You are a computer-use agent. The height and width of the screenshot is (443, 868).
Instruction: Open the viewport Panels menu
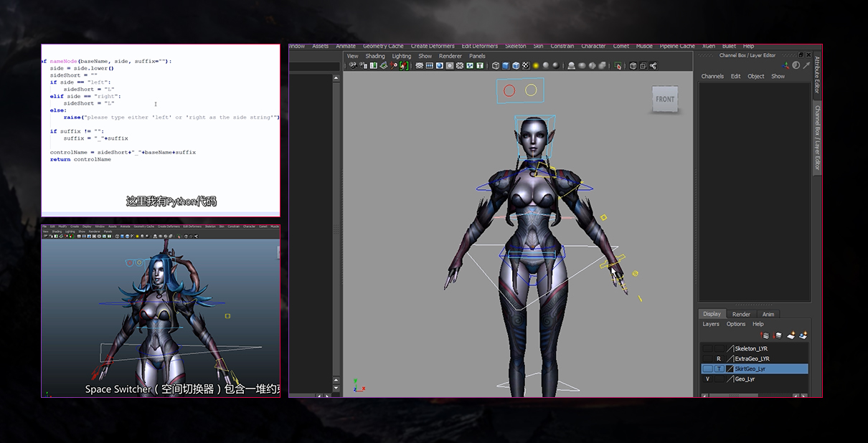click(477, 56)
